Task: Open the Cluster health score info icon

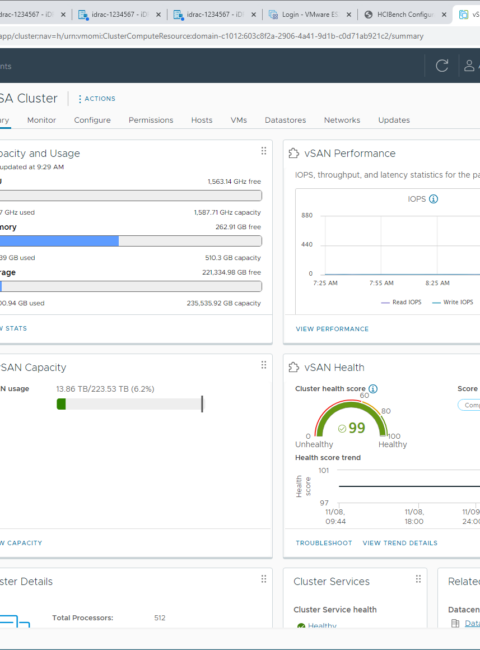Action: 373,389
